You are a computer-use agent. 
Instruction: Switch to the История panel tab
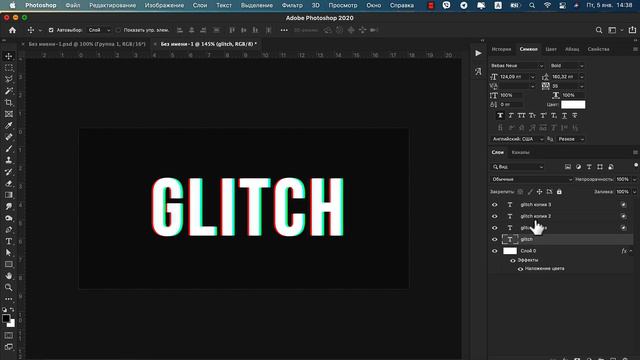point(501,49)
